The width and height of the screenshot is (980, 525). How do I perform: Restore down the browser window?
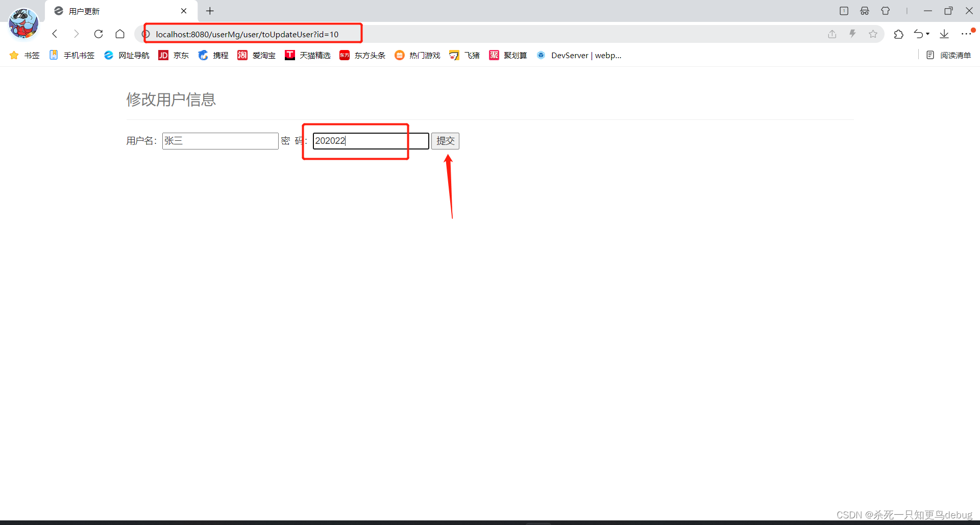pos(948,11)
